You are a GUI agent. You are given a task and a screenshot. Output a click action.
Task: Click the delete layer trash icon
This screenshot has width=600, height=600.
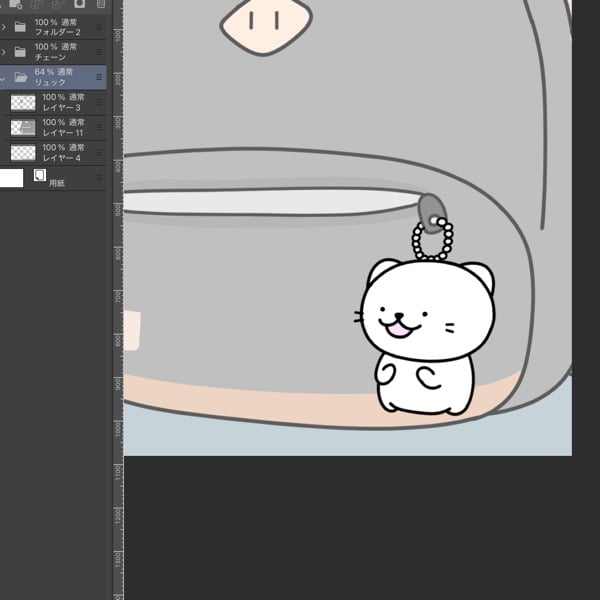tap(100, 4)
